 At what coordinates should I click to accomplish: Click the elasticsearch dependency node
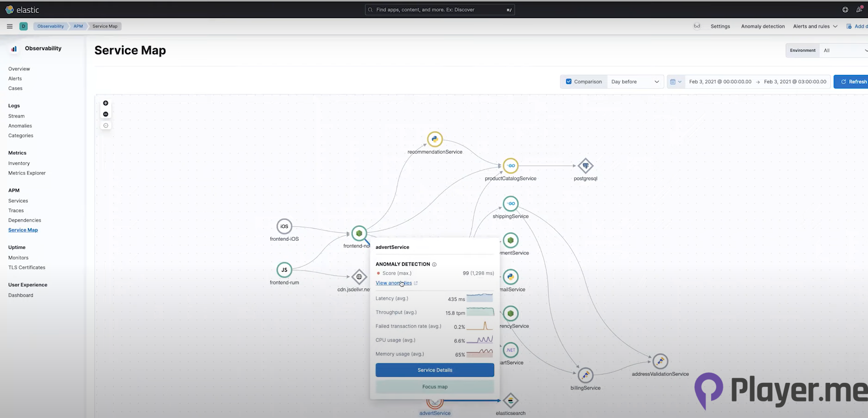click(510, 401)
